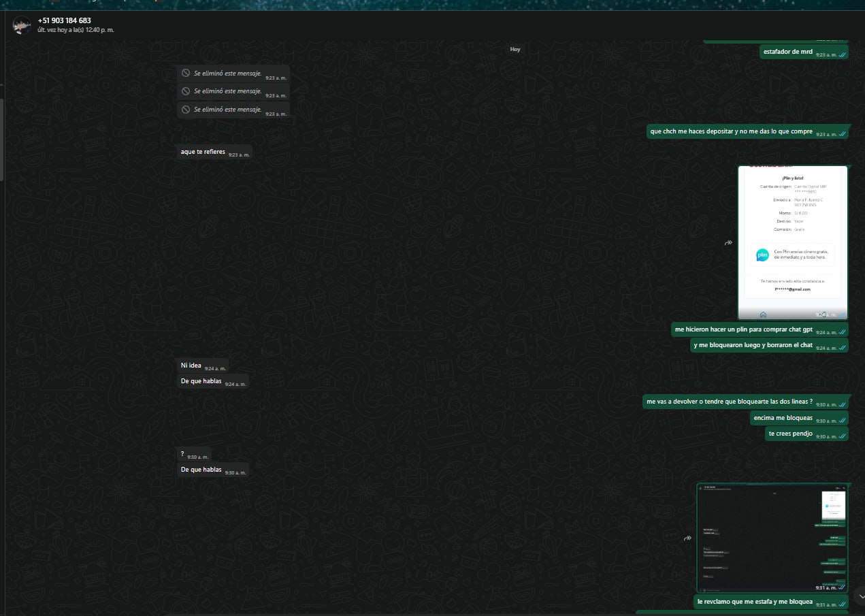Image resolution: width=865 pixels, height=616 pixels.
Task: Click prohibited icon on second deleted message
Action: (x=185, y=91)
